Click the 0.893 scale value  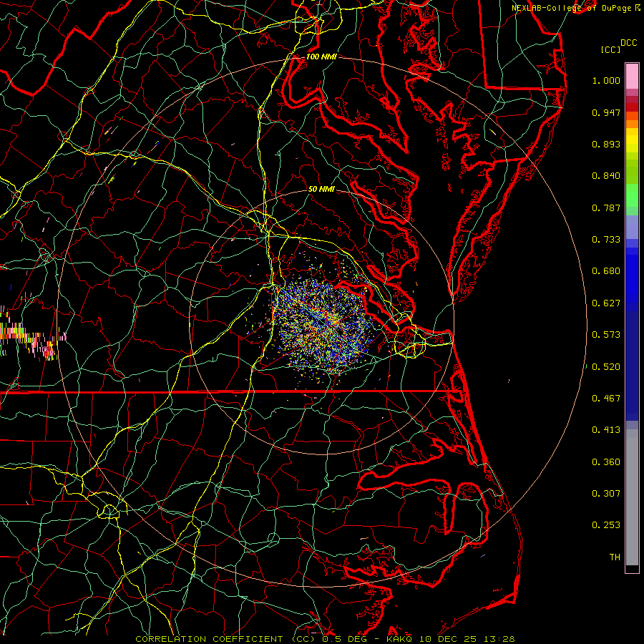[x=606, y=144]
